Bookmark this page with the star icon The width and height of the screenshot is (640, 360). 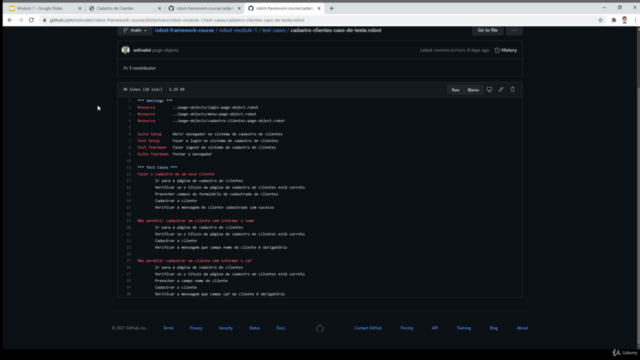pyautogui.click(x=600, y=20)
